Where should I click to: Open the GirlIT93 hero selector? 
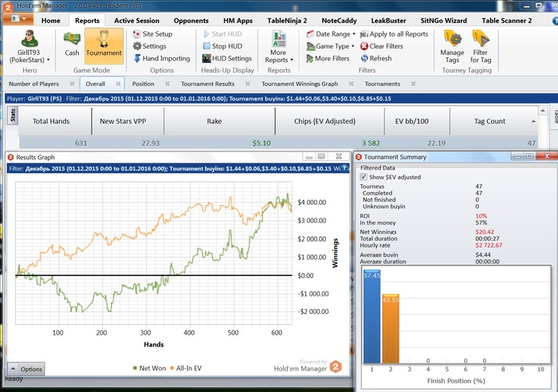point(29,47)
